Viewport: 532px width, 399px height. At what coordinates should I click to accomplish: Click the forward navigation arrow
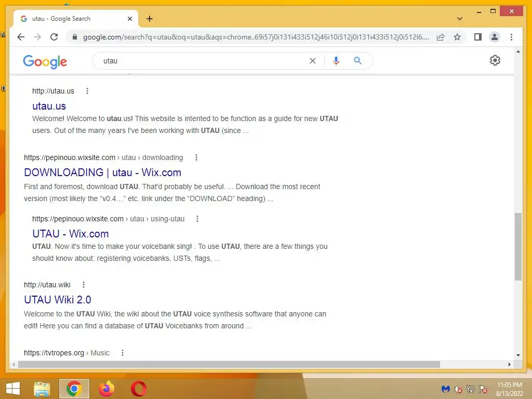pyautogui.click(x=37, y=37)
